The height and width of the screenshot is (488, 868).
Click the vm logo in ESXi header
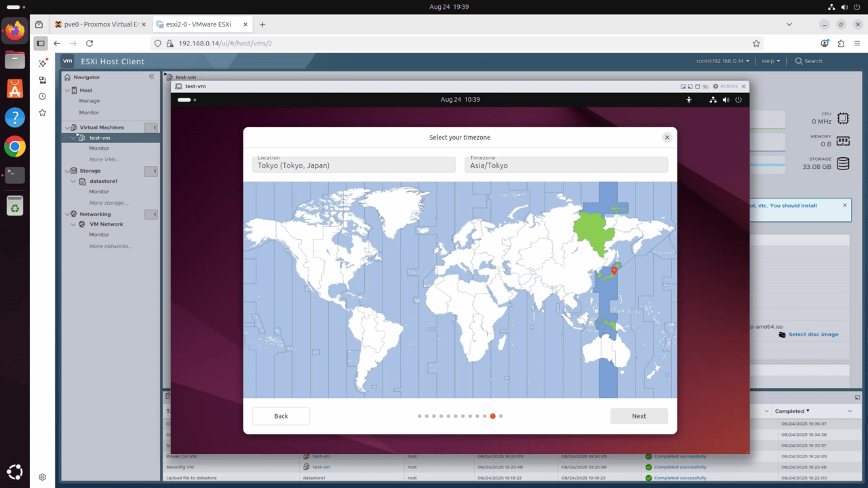68,61
